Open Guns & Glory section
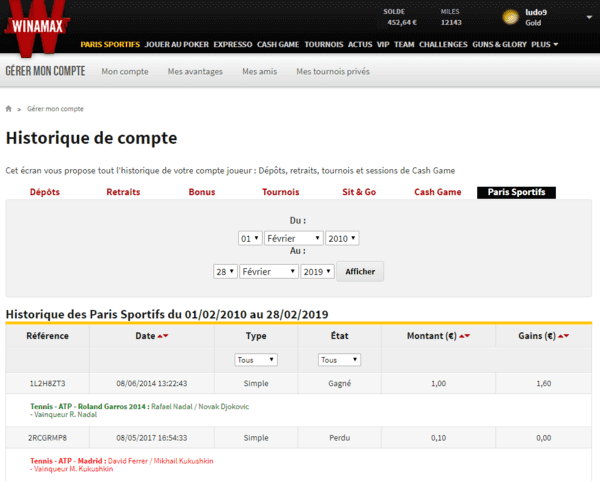The width and height of the screenshot is (600, 481). (499, 44)
